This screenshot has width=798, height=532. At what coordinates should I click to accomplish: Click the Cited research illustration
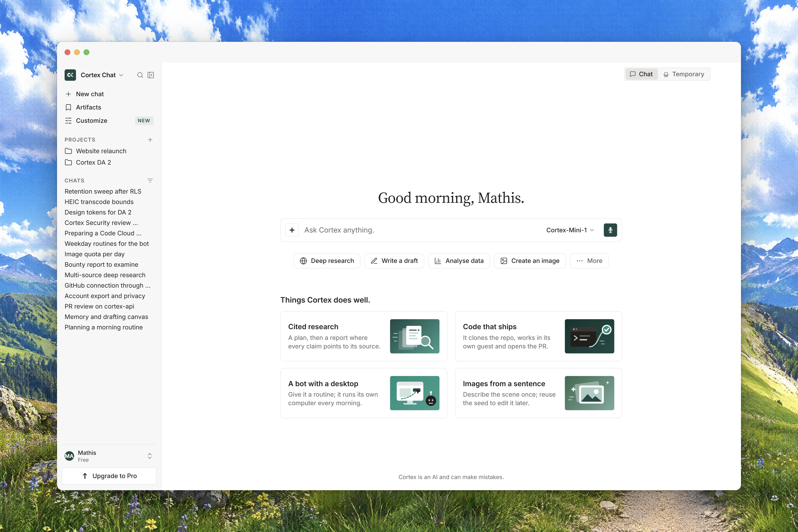coord(415,336)
